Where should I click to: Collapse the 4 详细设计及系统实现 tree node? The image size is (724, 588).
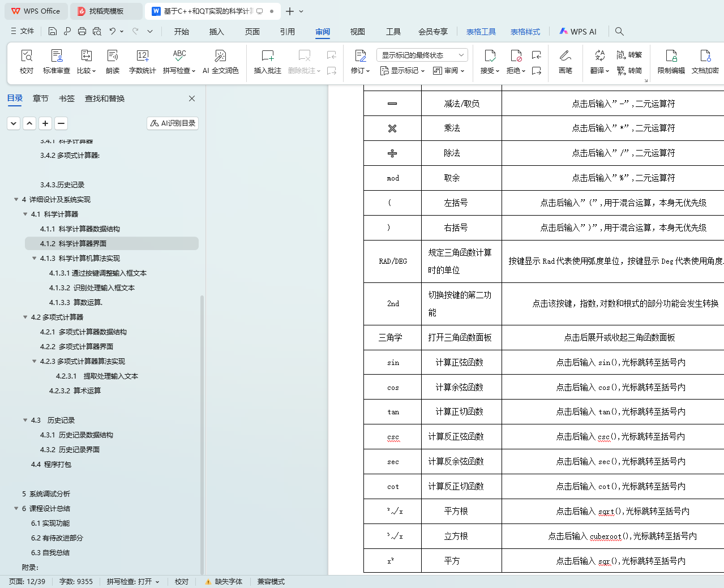point(16,199)
